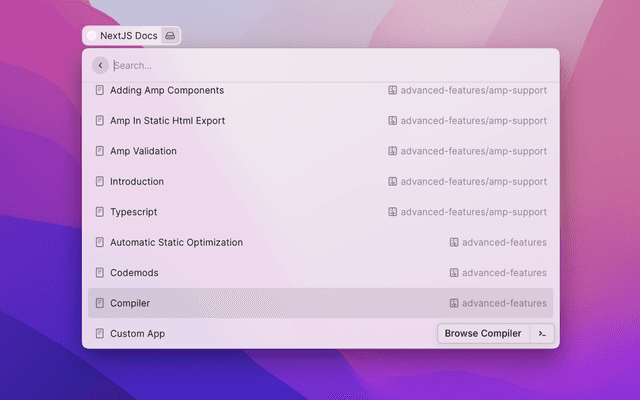This screenshot has width=640, height=400.
Task: Open the Typescript documentation entry
Action: coord(133,212)
